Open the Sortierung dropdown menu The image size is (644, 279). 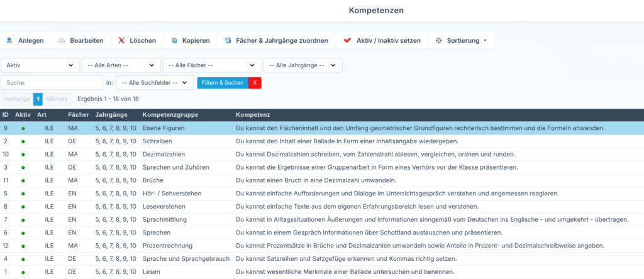pyautogui.click(x=461, y=41)
